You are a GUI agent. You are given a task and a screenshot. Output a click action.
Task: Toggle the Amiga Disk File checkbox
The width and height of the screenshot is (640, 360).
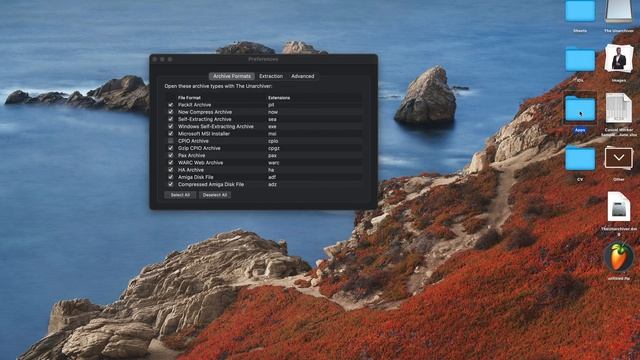[171, 177]
